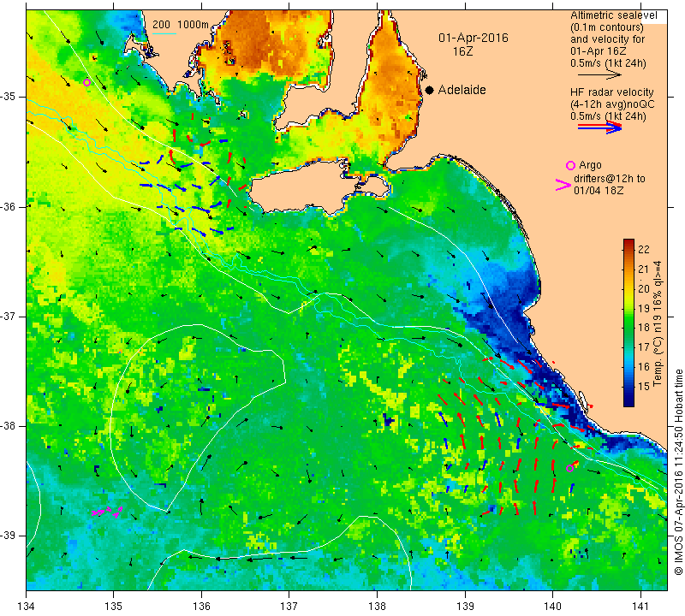Click the 15 value on temperature scale
The width and height of the screenshot is (685, 616).
pyautogui.click(x=644, y=386)
